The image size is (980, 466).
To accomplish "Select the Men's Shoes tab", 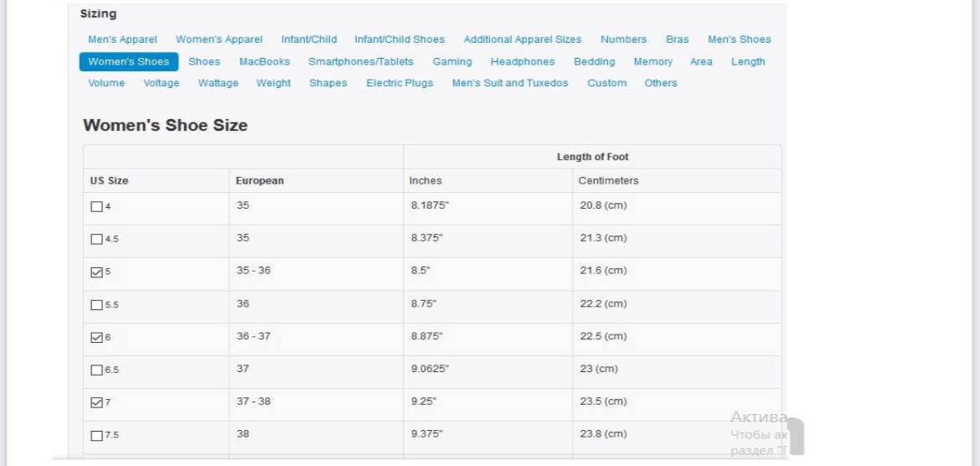I will [x=739, y=39].
